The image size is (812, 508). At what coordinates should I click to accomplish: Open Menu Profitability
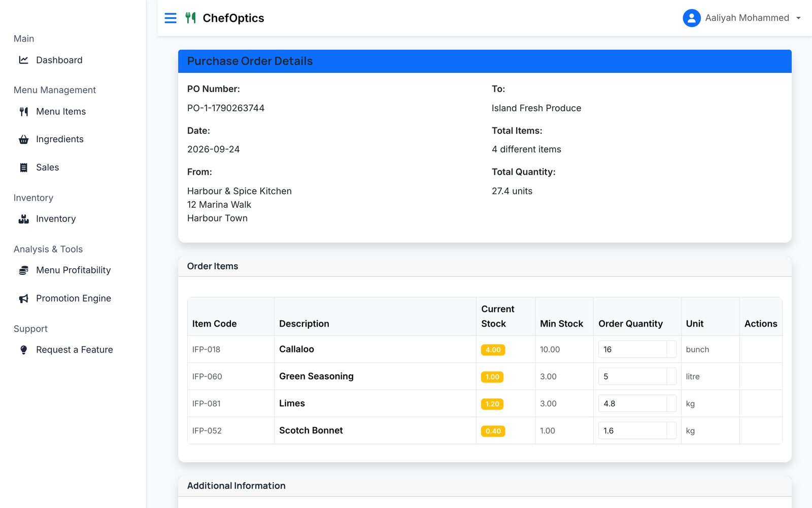point(73,270)
